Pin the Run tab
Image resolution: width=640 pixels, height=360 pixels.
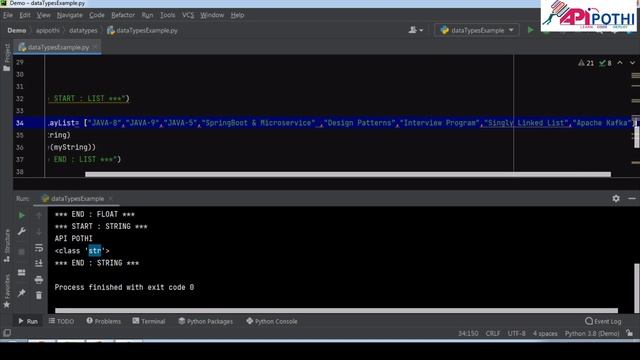coord(22,293)
